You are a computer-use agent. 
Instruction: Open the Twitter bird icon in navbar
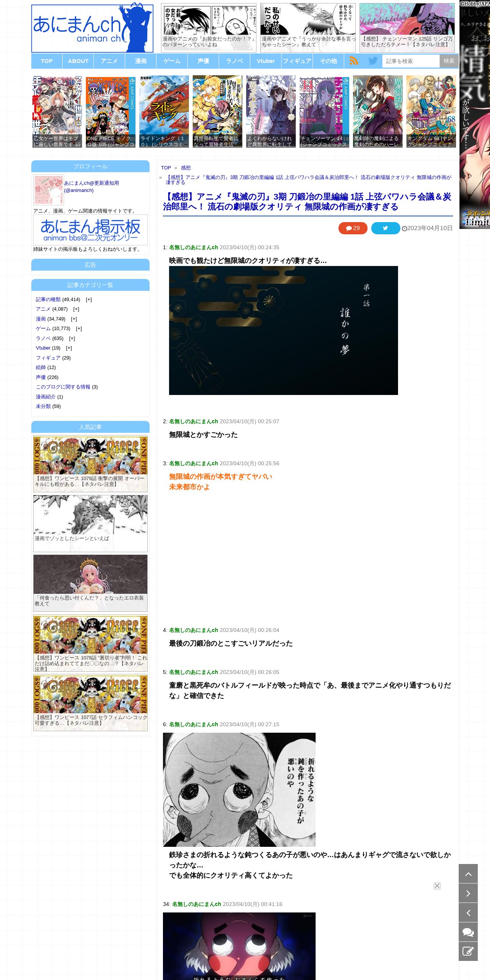pyautogui.click(x=373, y=61)
